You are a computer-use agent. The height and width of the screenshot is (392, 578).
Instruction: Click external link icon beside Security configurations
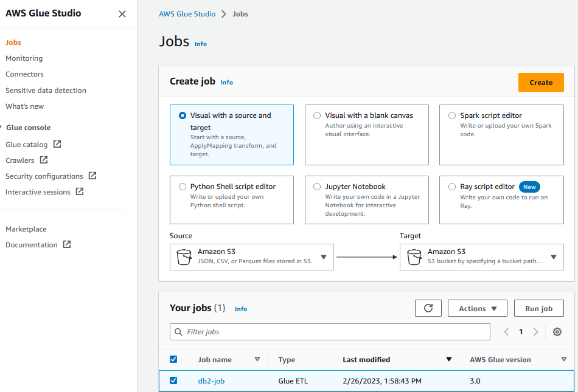click(x=92, y=176)
